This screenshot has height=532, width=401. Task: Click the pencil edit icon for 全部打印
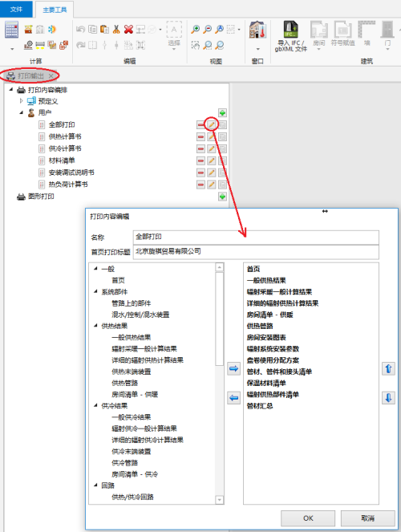(x=212, y=124)
